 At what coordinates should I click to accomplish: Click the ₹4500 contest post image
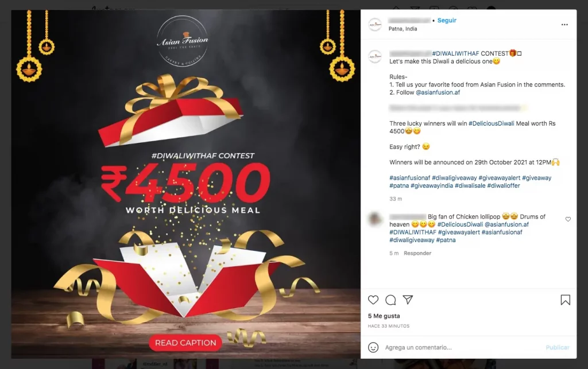tap(185, 184)
